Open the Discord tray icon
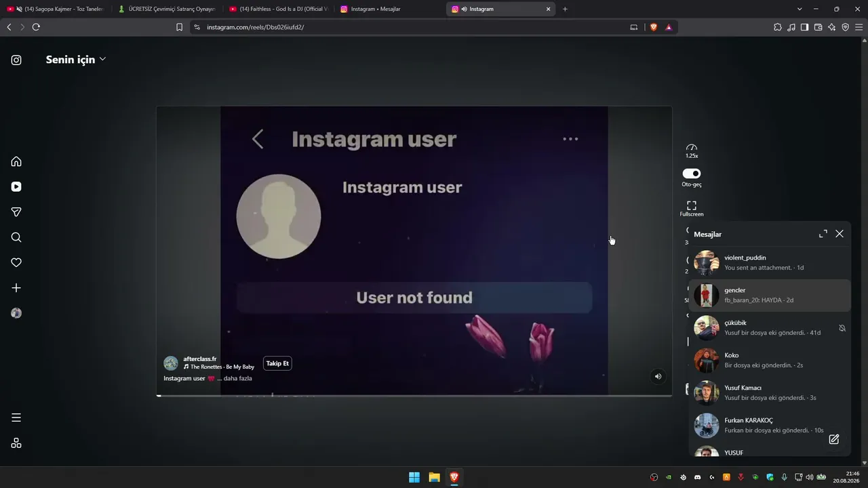The image size is (868, 488). tap(697, 477)
